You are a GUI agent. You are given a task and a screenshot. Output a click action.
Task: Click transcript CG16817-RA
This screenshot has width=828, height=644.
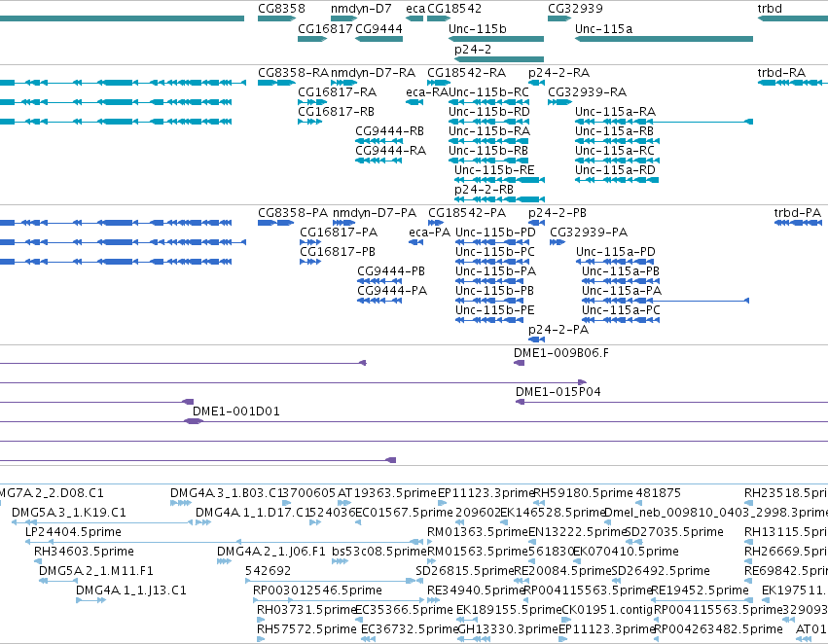[x=337, y=91]
